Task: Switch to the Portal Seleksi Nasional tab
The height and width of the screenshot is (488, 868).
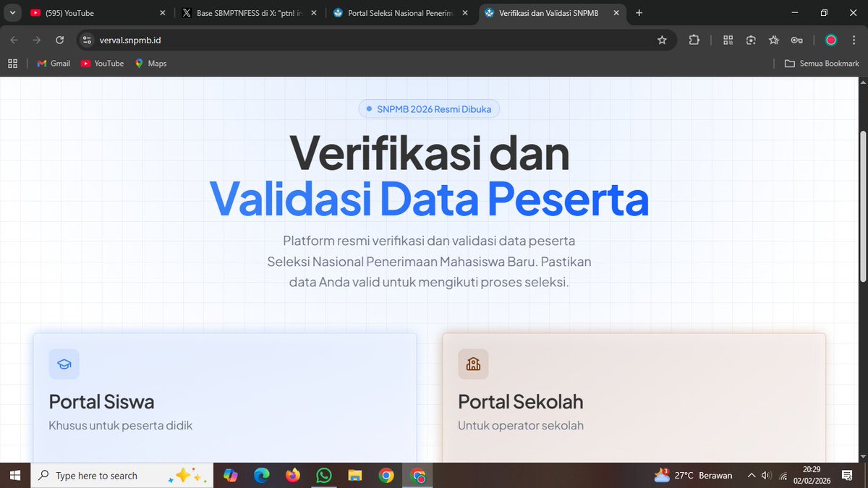Action: [399, 13]
